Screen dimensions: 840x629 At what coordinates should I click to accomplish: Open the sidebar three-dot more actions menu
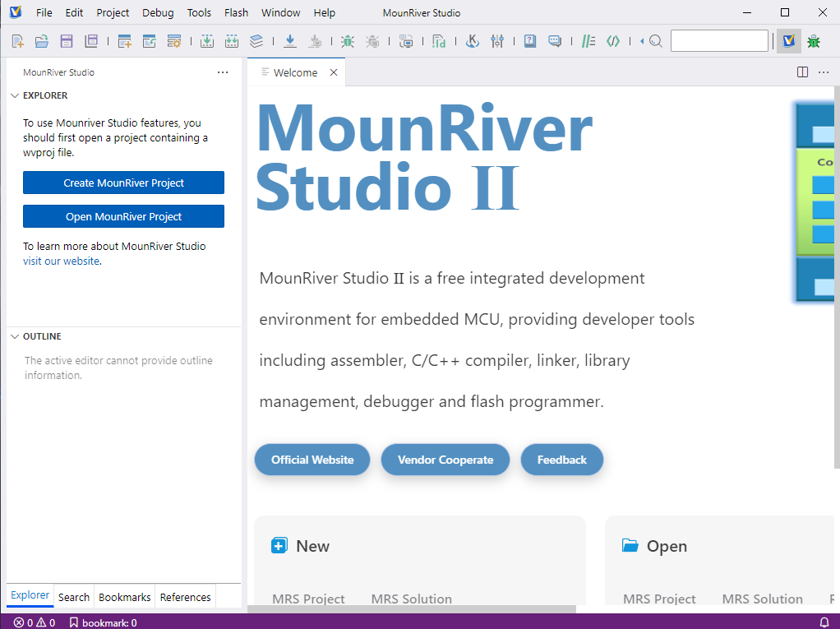pos(223,72)
